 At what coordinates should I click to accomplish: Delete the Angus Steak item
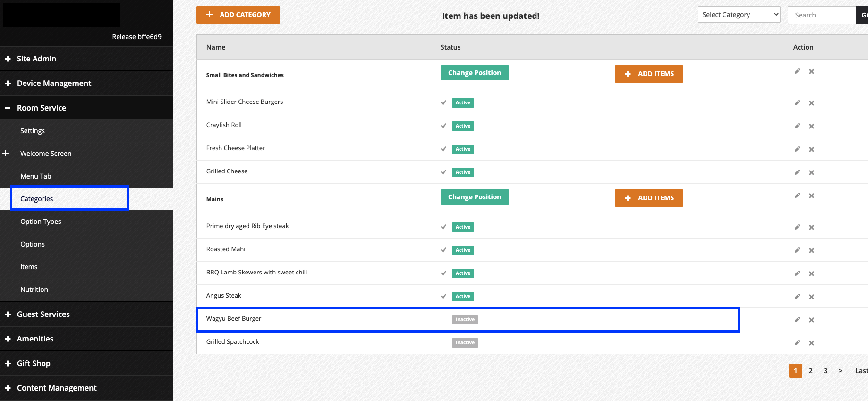click(x=811, y=297)
